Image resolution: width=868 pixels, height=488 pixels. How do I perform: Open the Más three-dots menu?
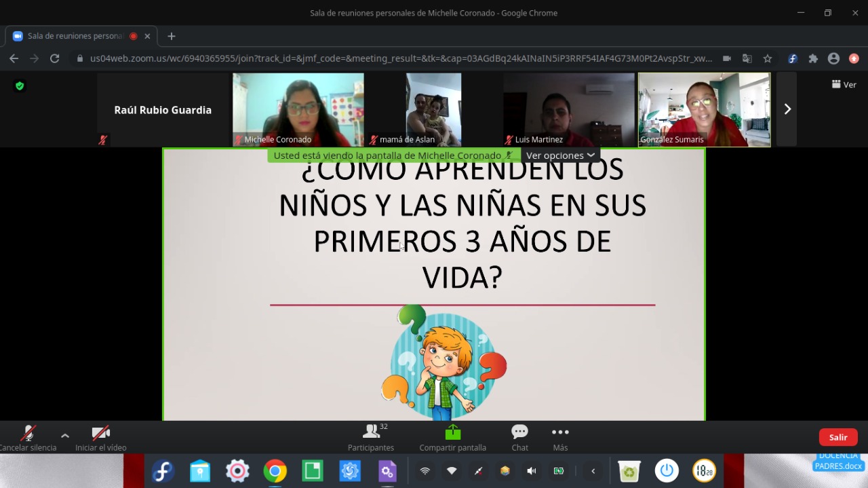pyautogui.click(x=560, y=432)
